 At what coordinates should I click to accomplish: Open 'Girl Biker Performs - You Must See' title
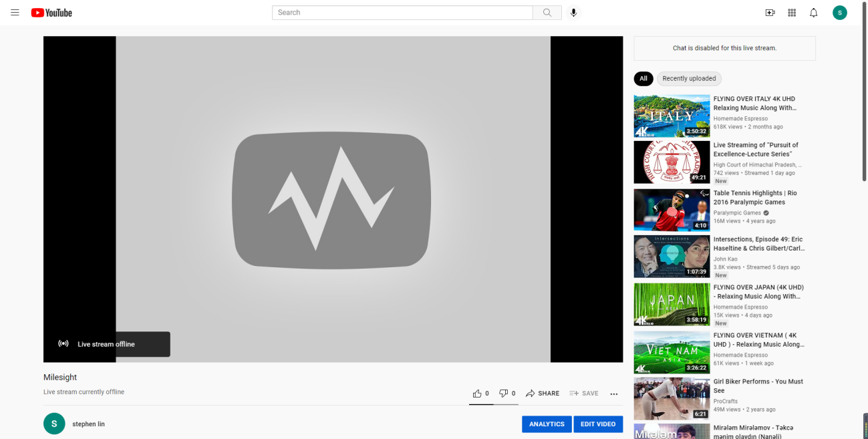click(x=758, y=386)
